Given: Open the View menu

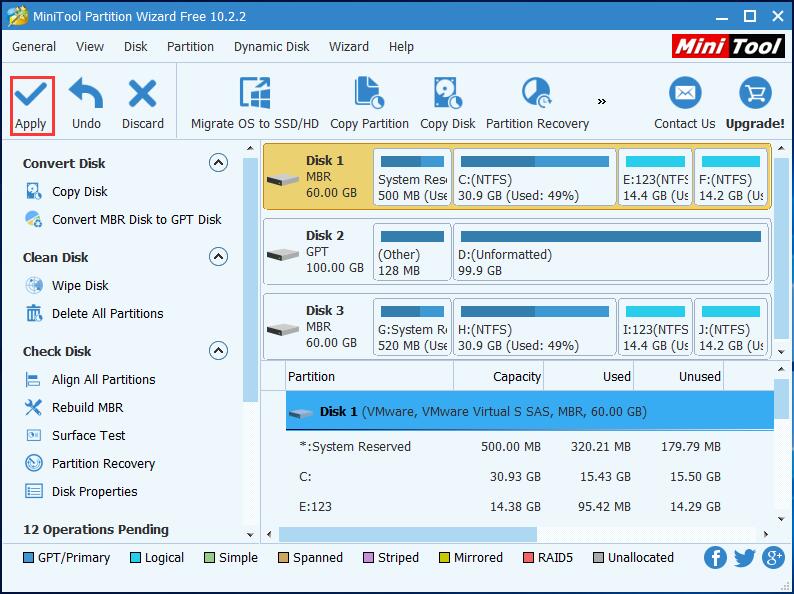Looking at the screenshot, I should pos(90,47).
